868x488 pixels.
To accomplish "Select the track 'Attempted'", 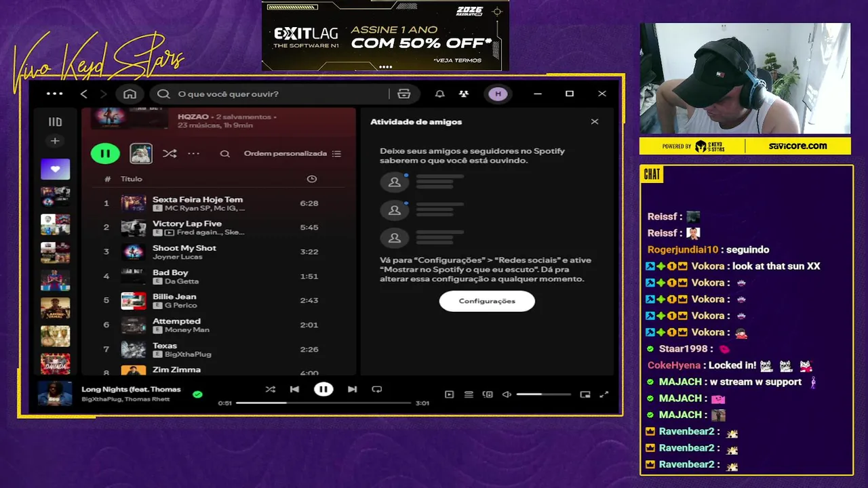I will click(176, 321).
